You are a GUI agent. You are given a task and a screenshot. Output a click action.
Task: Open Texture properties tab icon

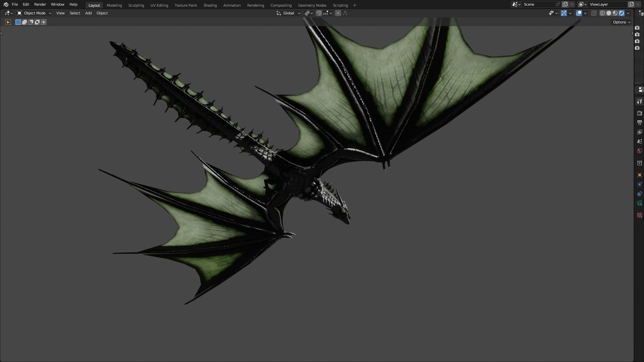coord(639,215)
